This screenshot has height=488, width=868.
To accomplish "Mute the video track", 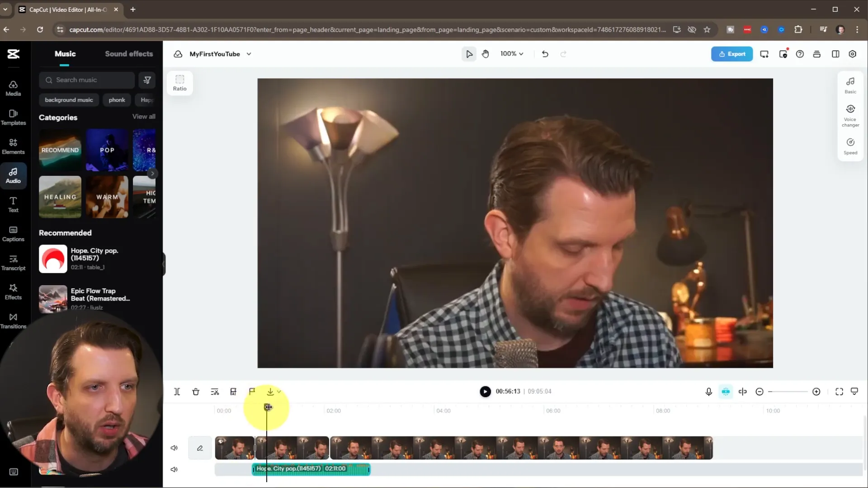I will (174, 448).
